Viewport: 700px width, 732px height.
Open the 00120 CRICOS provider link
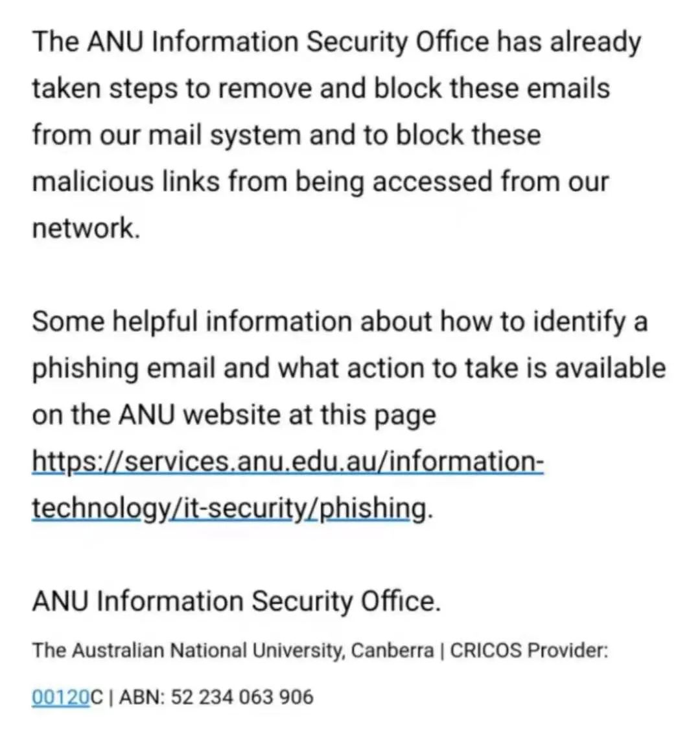(x=60, y=696)
